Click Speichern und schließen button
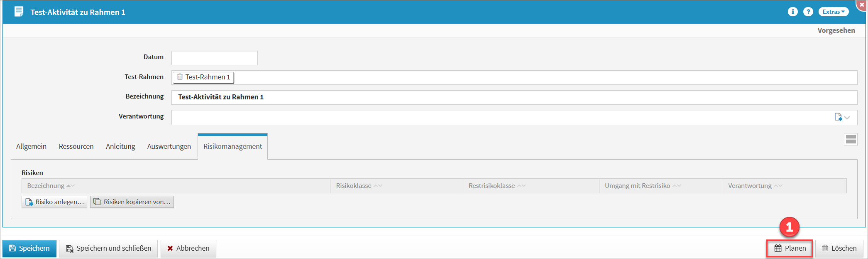This screenshot has height=259, width=868. 108,249
